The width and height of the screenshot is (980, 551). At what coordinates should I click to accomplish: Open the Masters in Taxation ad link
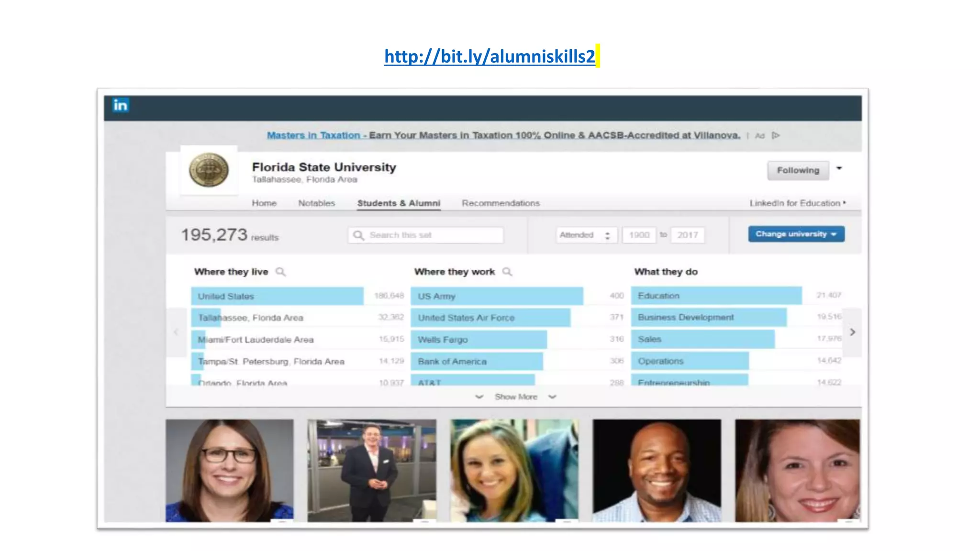tap(313, 135)
